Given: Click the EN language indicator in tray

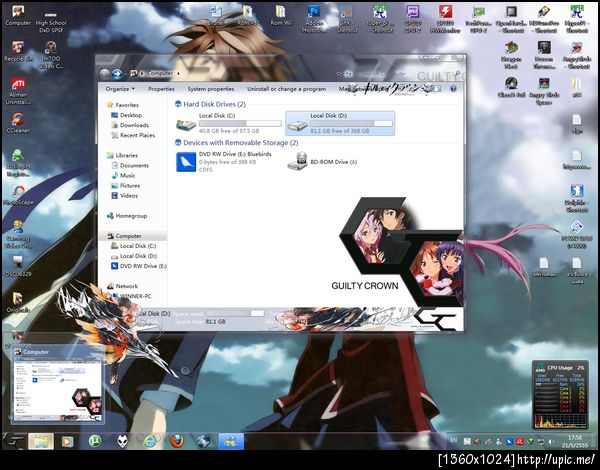Looking at the screenshot, I should pos(453,441).
